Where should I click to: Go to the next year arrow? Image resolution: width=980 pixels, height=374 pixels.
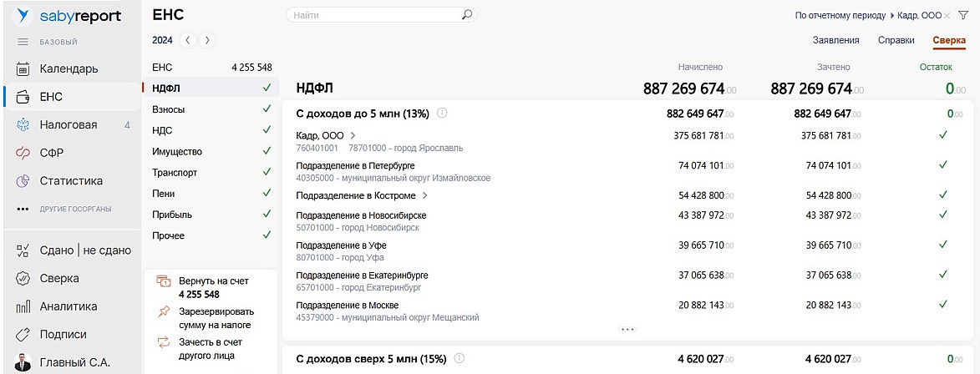point(207,40)
